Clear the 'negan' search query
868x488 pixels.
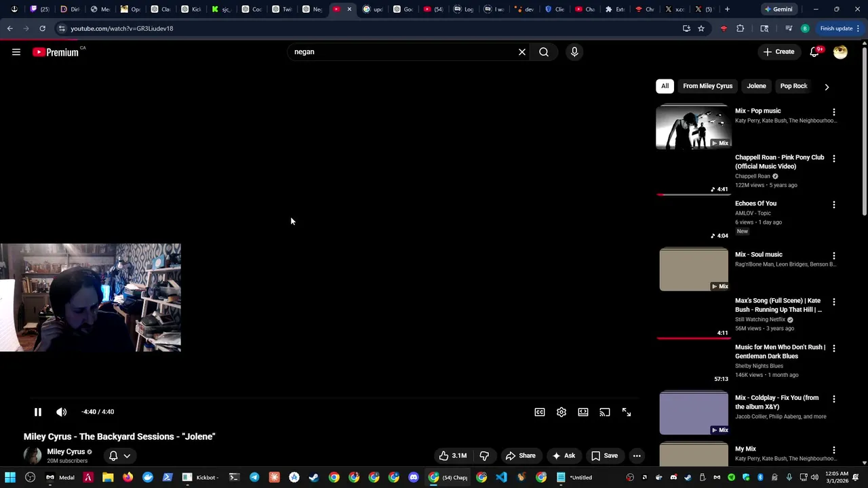tap(522, 52)
